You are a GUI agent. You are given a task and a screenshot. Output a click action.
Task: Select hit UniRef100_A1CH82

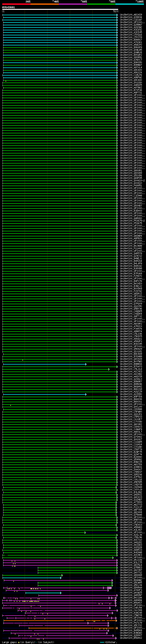[131, 374]
